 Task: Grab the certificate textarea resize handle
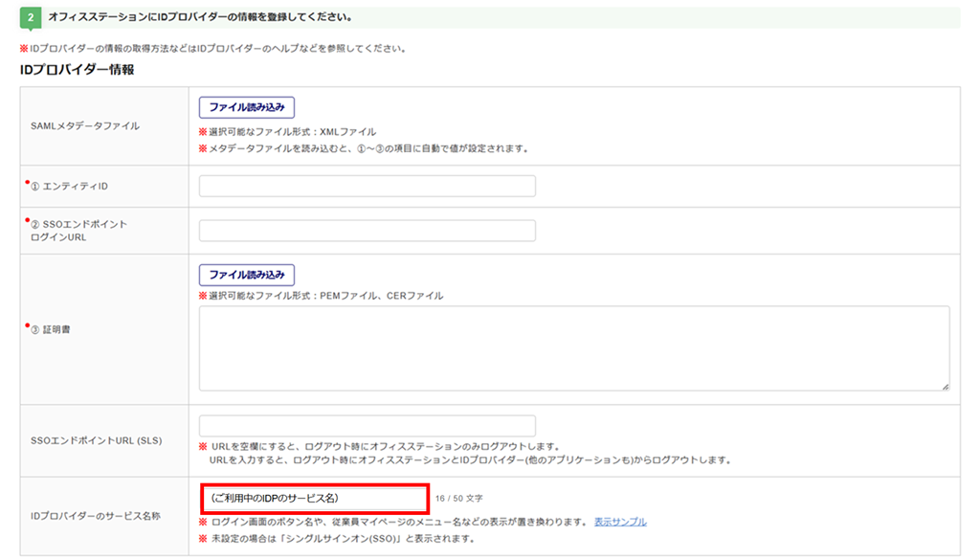coord(946,387)
